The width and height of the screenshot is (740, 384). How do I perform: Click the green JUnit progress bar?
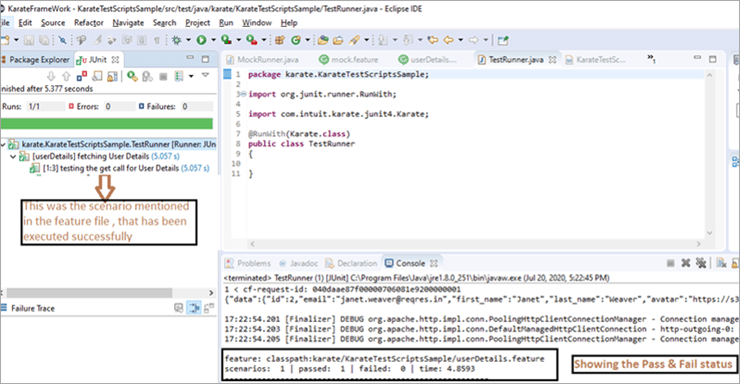[107, 124]
